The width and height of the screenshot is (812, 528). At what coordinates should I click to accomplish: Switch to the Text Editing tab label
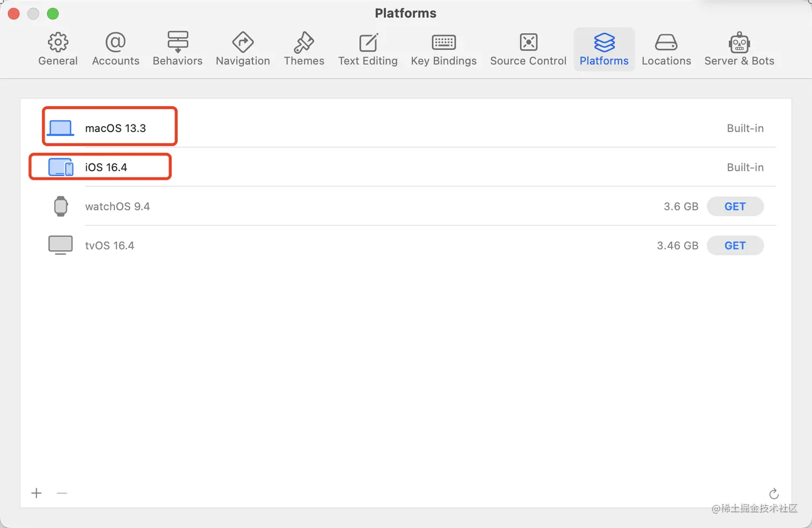(x=368, y=61)
